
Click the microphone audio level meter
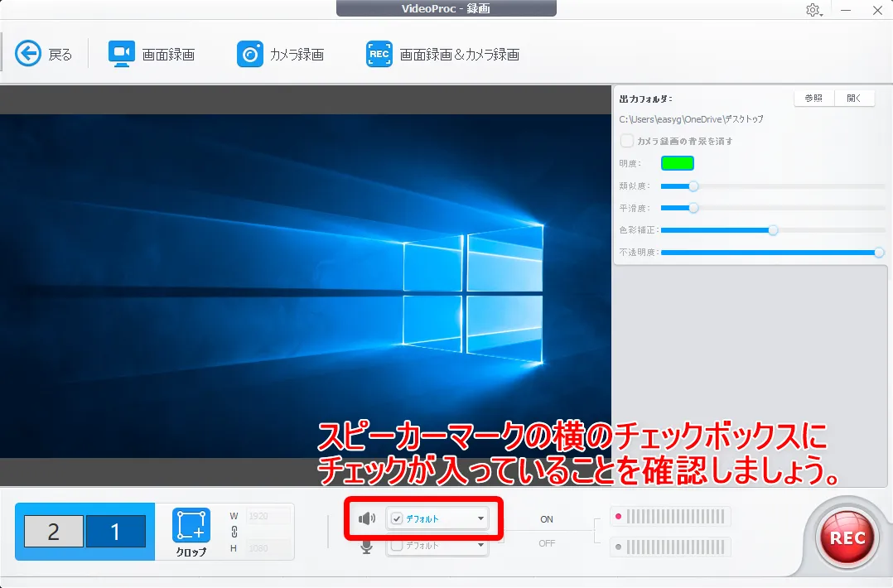pyautogui.click(x=670, y=547)
